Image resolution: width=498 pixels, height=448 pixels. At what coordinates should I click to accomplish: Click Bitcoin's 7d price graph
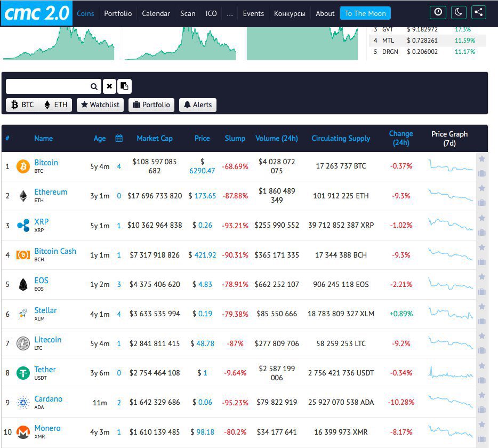coord(451,165)
